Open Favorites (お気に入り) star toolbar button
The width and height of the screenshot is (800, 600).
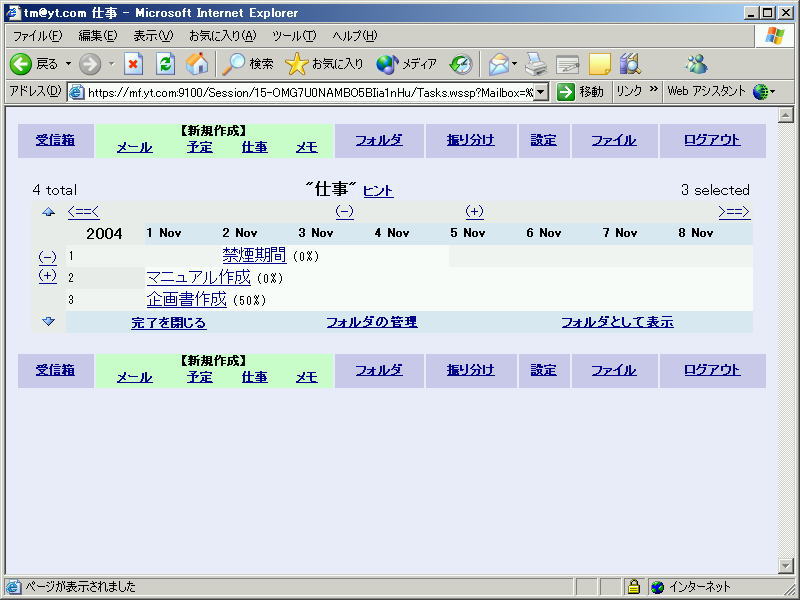(325, 64)
